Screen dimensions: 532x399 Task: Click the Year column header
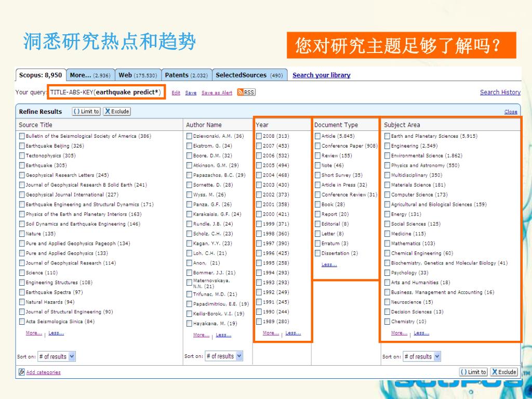262,125
